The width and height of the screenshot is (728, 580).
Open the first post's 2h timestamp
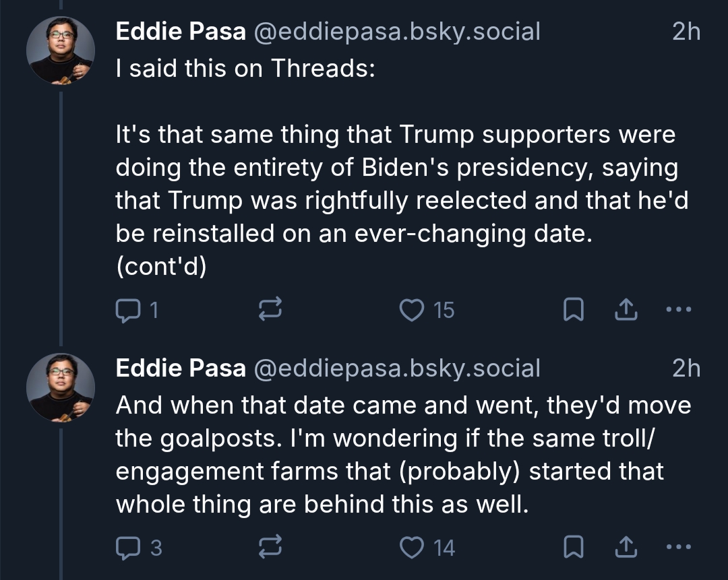[686, 31]
